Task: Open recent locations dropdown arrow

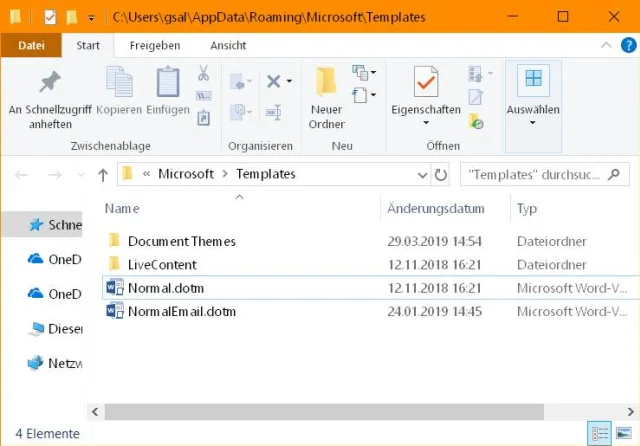Action: (81, 175)
